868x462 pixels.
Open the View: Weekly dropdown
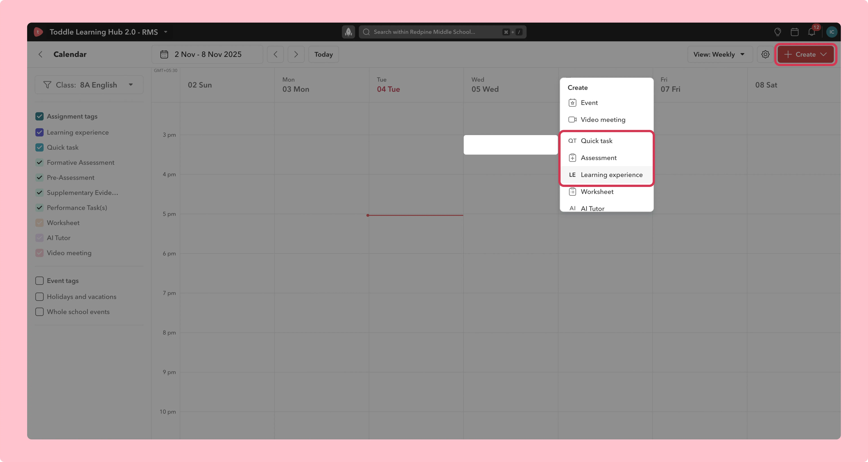click(720, 54)
